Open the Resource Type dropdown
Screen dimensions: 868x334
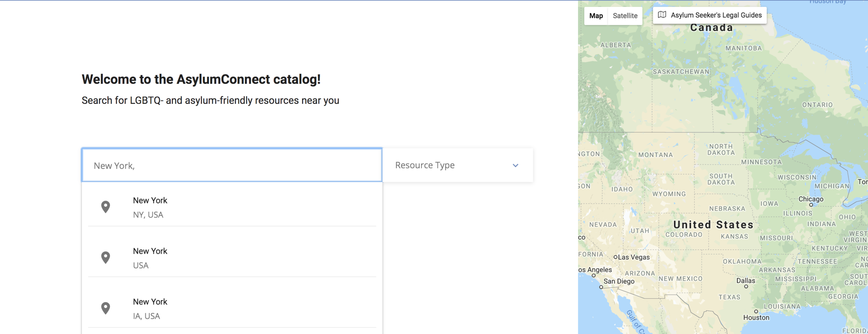[458, 165]
